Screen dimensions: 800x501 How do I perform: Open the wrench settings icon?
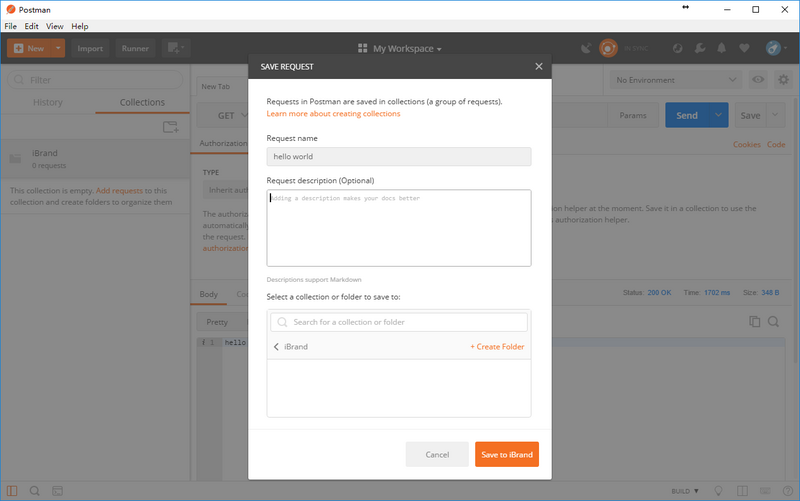700,48
